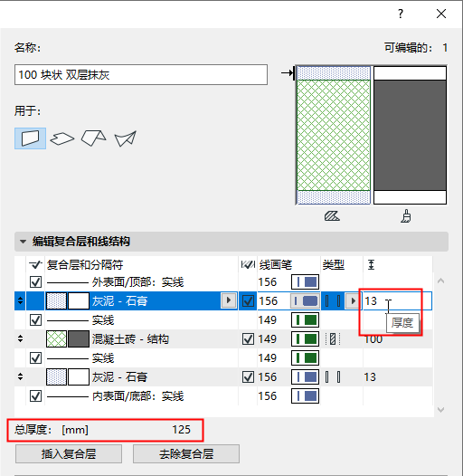Click the end-line column header icon
The width and height of the screenshot is (463, 476).
tap(248, 265)
